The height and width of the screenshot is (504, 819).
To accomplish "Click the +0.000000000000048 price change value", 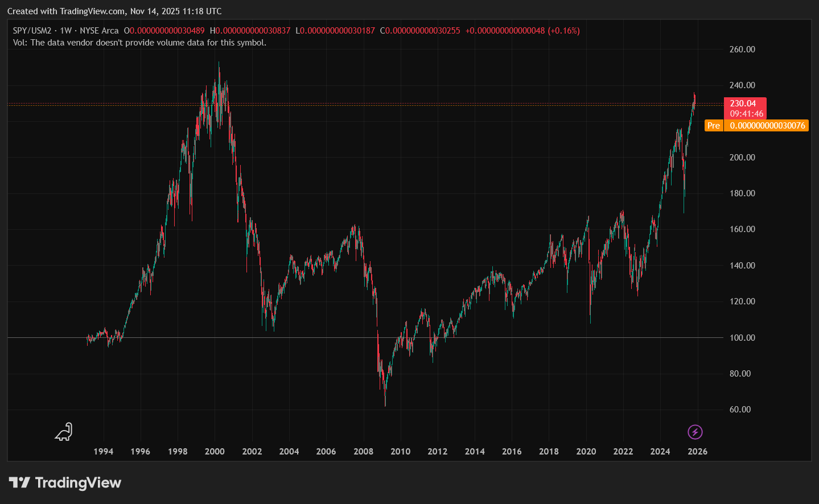I will point(505,31).
